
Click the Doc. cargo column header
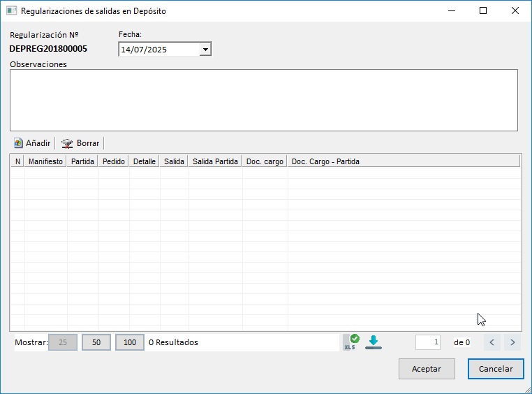click(x=265, y=161)
